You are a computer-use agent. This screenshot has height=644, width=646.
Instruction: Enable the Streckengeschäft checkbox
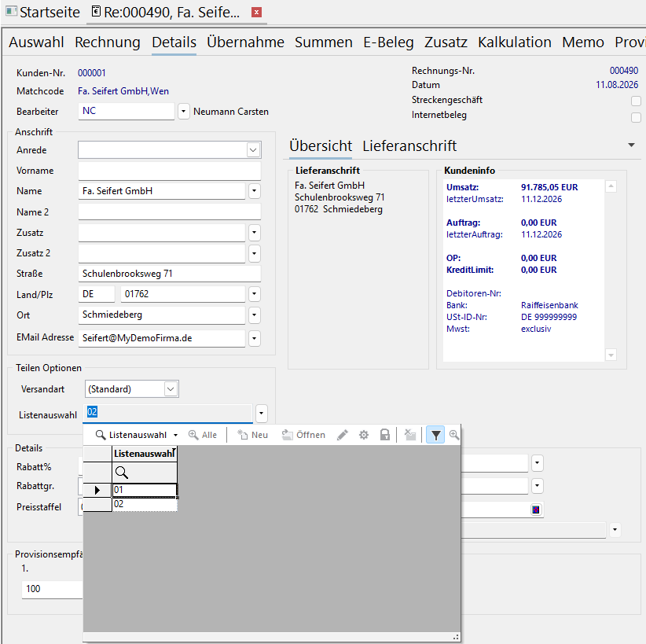[636, 101]
